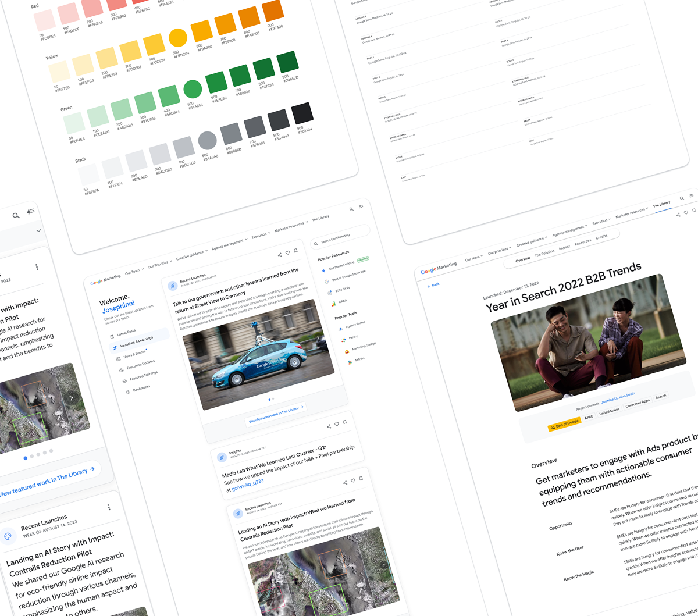This screenshot has width=698, height=616.
Task: Click Back link on Year in Search page
Action: (x=433, y=285)
